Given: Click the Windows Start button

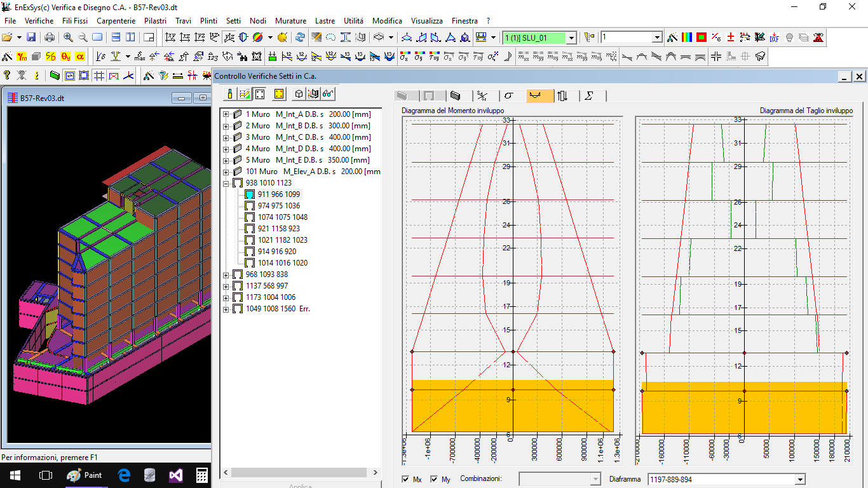Looking at the screenshot, I should click(15, 475).
